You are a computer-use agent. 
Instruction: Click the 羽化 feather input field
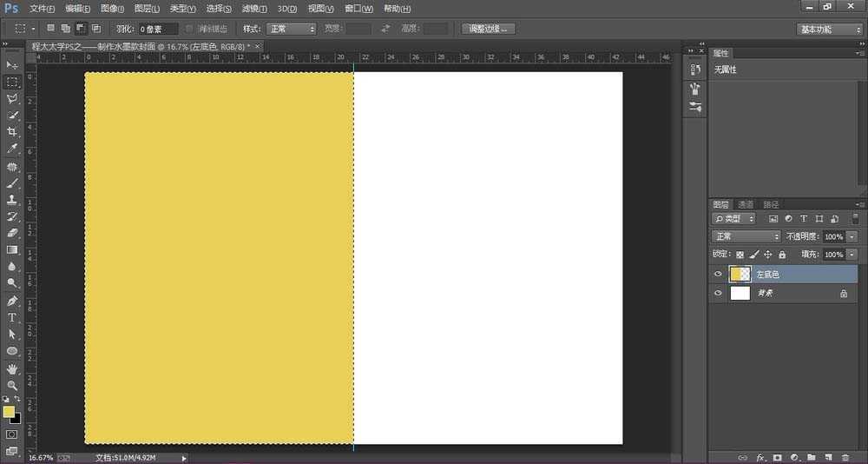tap(157, 29)
